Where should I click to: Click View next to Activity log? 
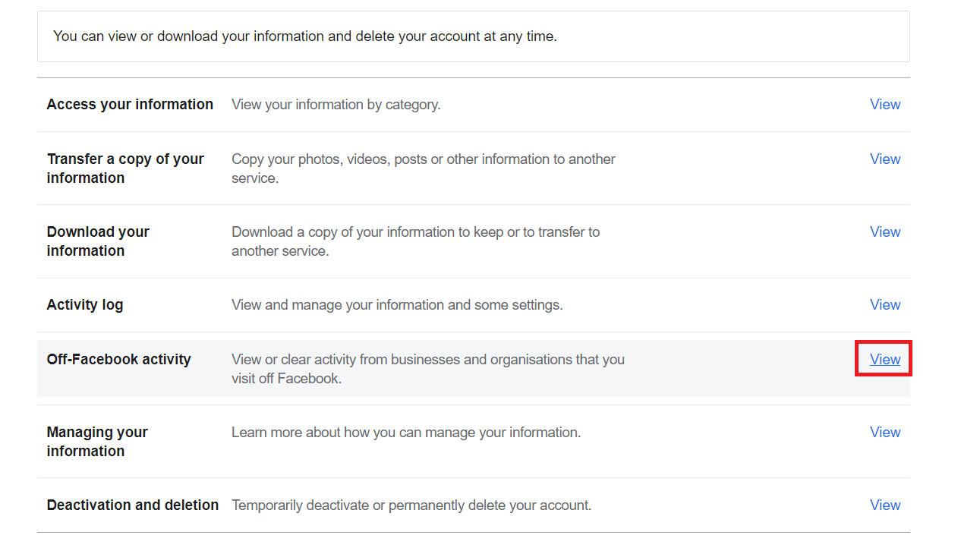click(x=885, y=305)
